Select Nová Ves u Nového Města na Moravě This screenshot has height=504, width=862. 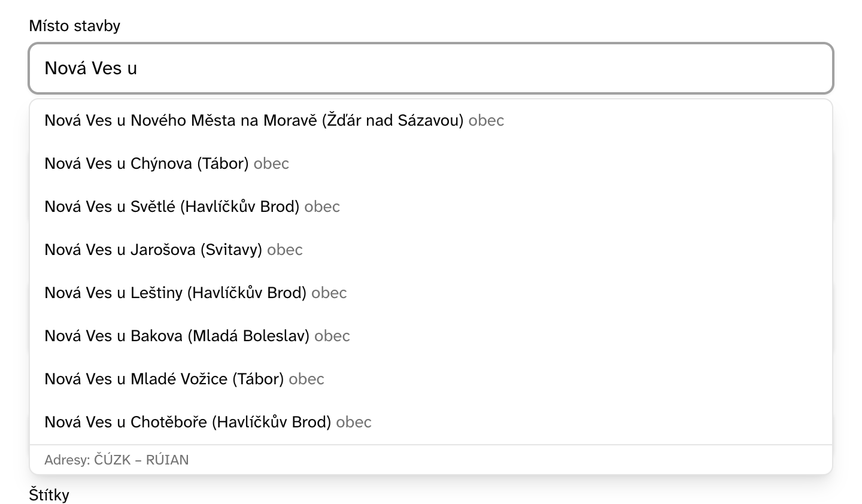(431, 120)
